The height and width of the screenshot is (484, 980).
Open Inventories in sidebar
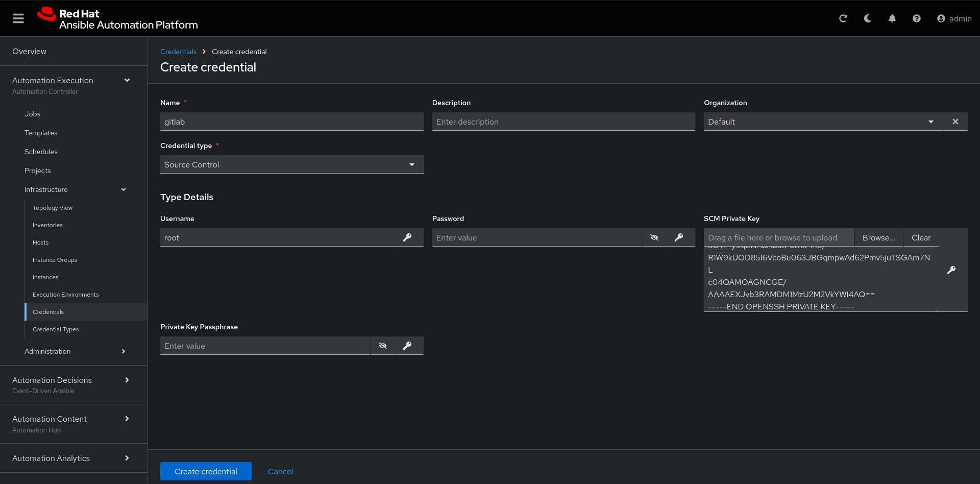pyautogui.click(x=47, y=225)
